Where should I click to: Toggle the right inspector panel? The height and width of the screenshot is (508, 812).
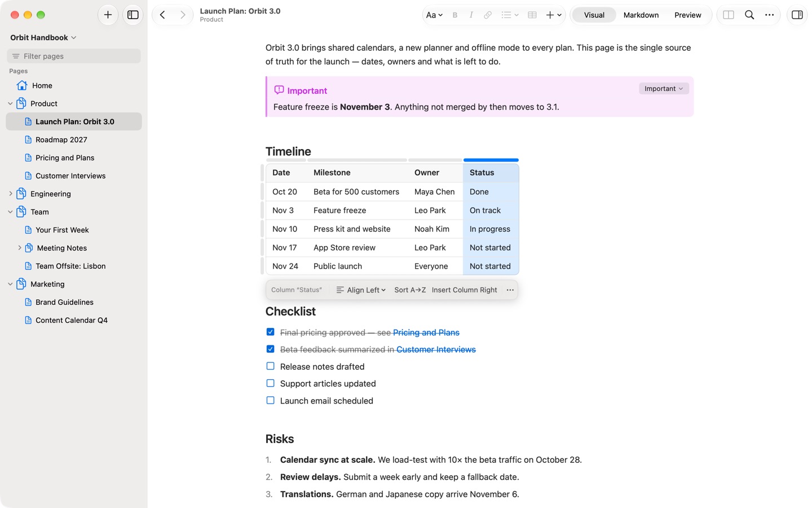(x=797, y=15)
